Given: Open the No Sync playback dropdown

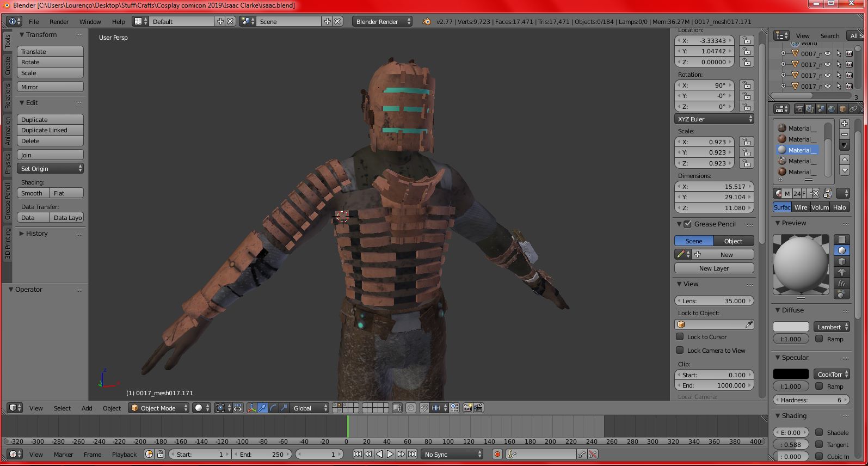Looking at the screenshot, I should [x=453, y=454].
